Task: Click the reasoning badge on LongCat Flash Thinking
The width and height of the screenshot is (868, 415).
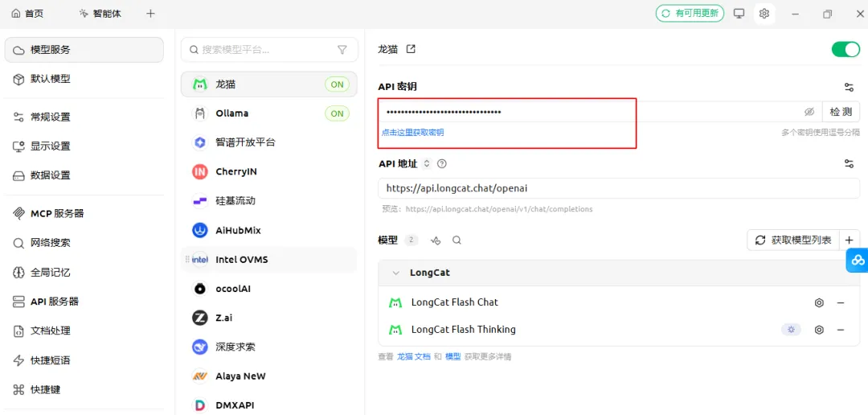Action: (791, 330)
